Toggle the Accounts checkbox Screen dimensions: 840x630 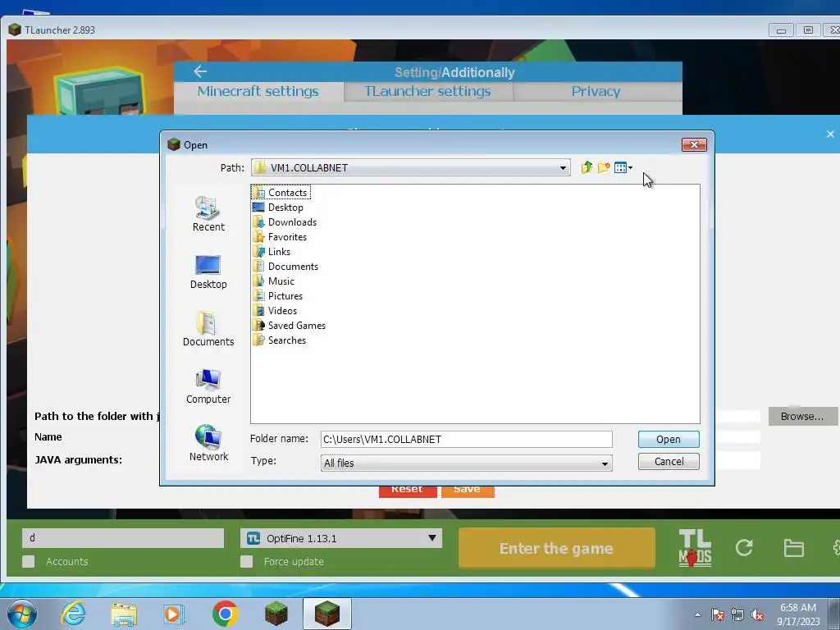pos(29,561)
